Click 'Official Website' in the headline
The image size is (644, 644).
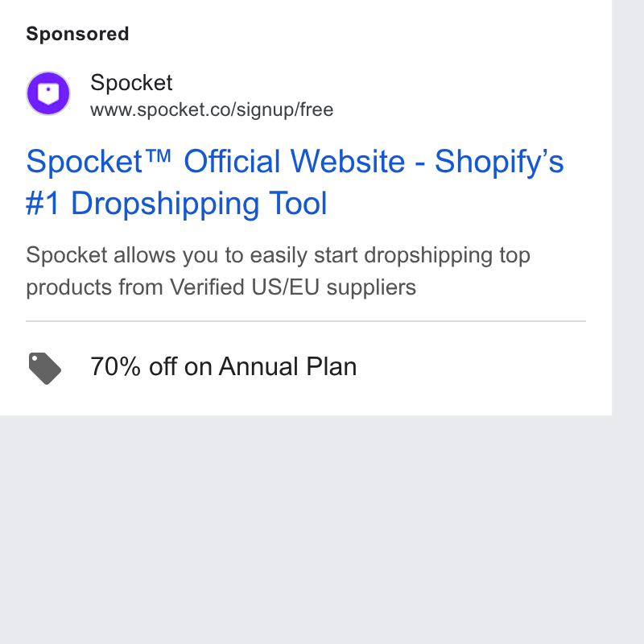tap(295, 161)
